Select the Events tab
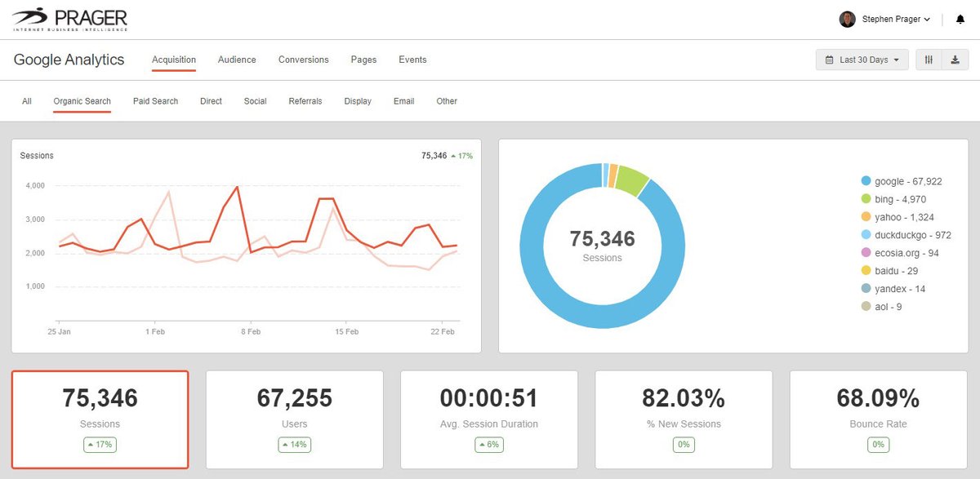 412,60
